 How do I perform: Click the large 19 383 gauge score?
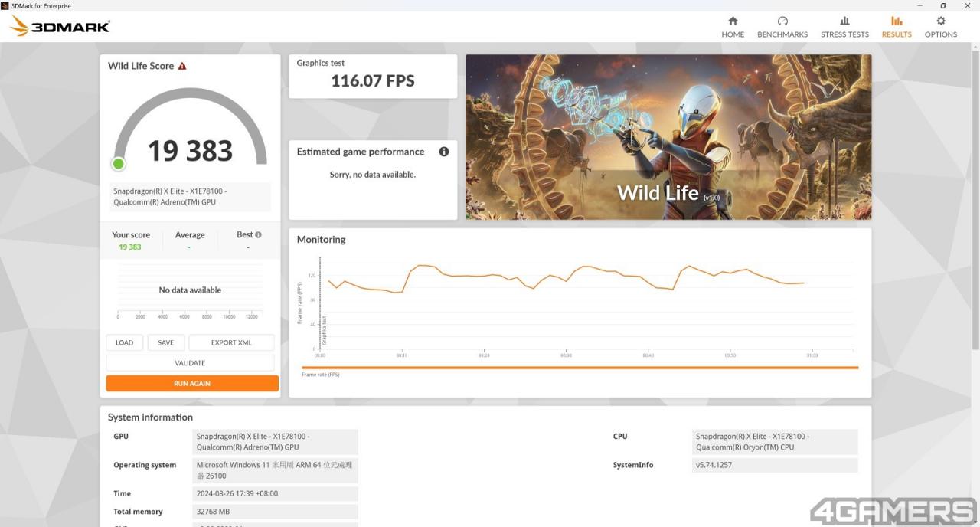(190, 151)
